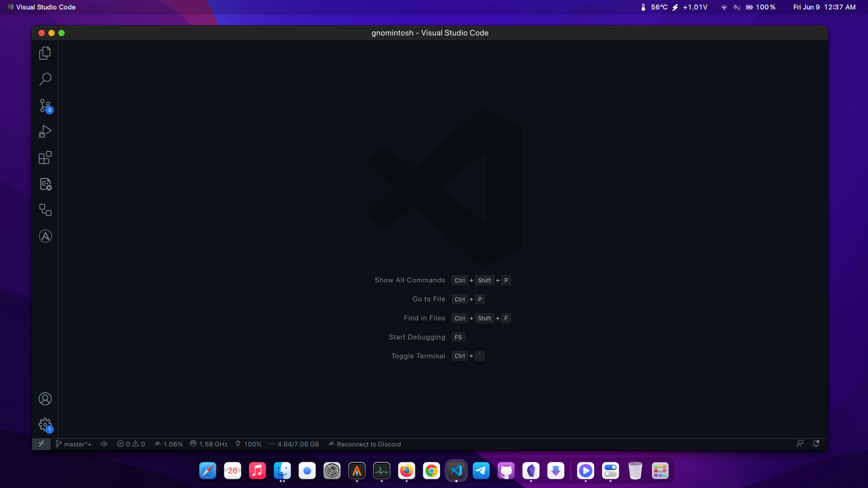Viewport: 868px width, 488px height.
Task: Click the Ansible icon in activity bar
Action: [45, 236]
